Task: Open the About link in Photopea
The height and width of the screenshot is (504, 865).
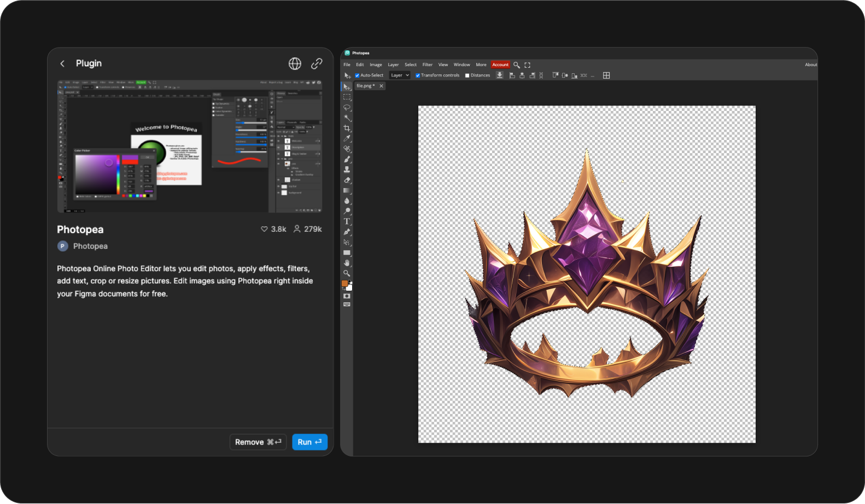Action: [811, 65]
